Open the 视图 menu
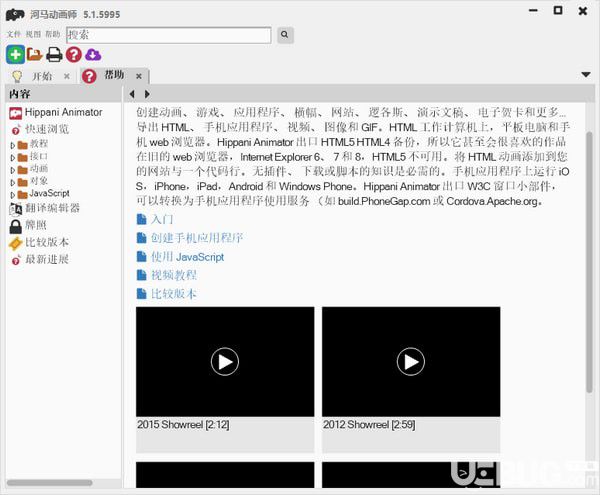600x495 pixels. [33, 34]
